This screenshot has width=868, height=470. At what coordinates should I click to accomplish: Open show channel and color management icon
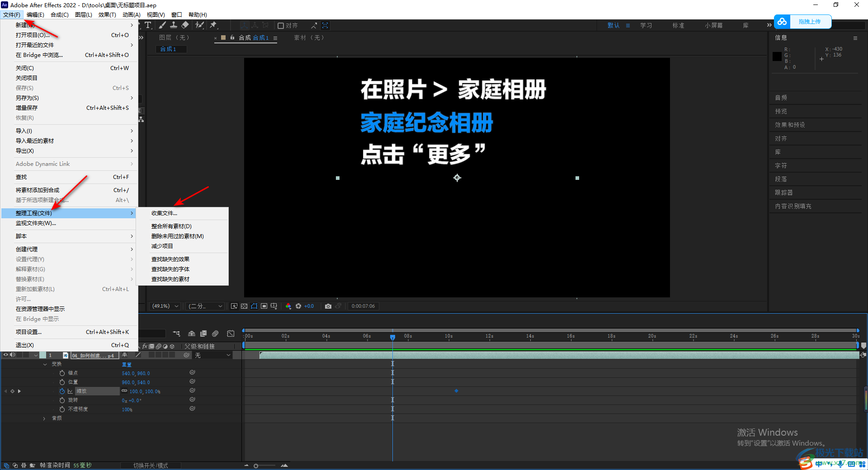point(288,306)
